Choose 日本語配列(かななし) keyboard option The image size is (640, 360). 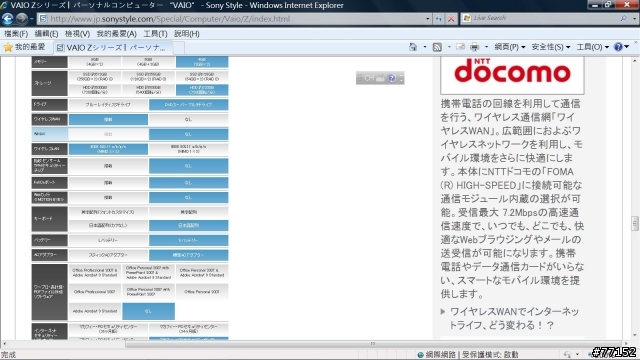click(x=108, y=225)
